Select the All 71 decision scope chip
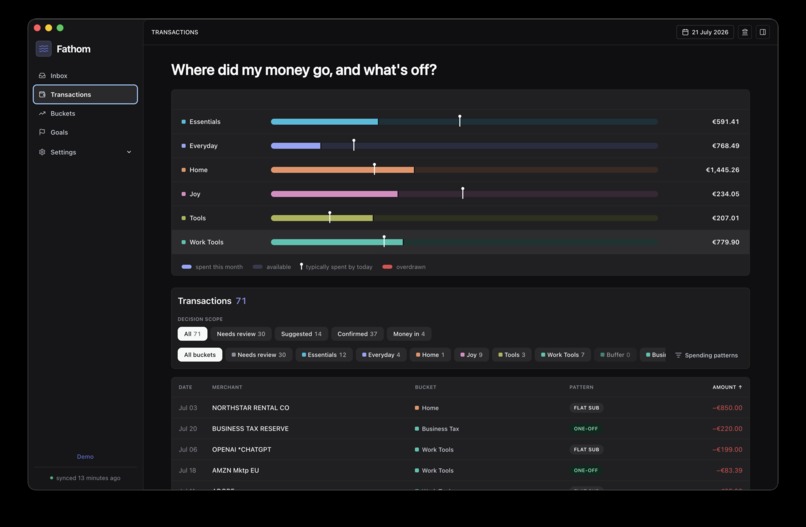The image size is (806, 527). tap(192, 334)
